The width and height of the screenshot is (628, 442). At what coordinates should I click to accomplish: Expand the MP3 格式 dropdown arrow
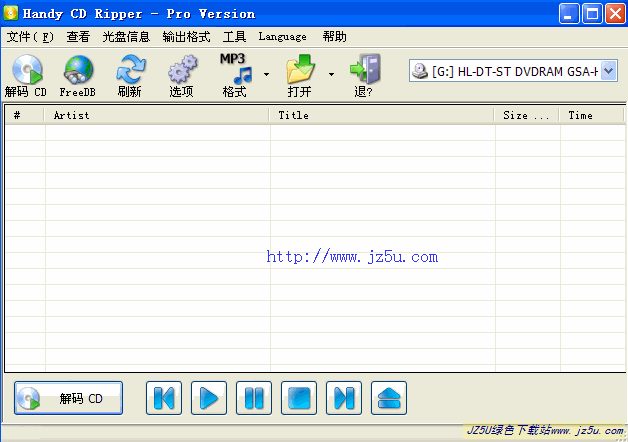(266, 74)
